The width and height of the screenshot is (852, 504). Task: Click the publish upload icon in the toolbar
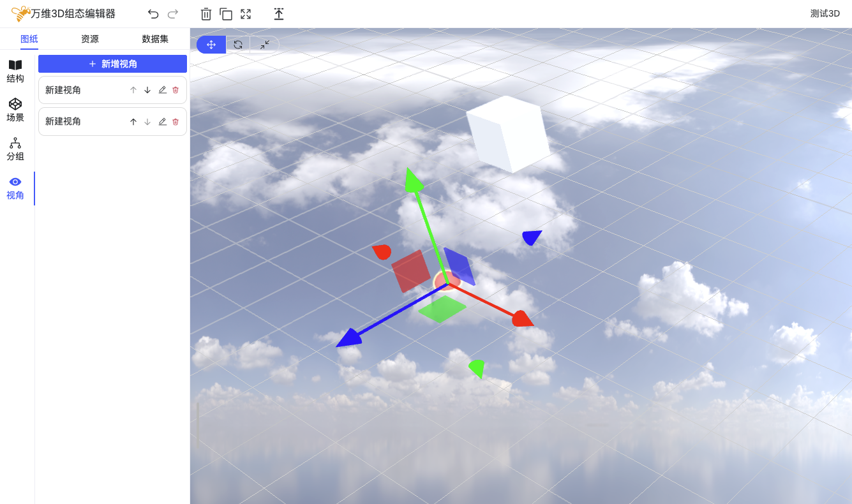(279, 14)
